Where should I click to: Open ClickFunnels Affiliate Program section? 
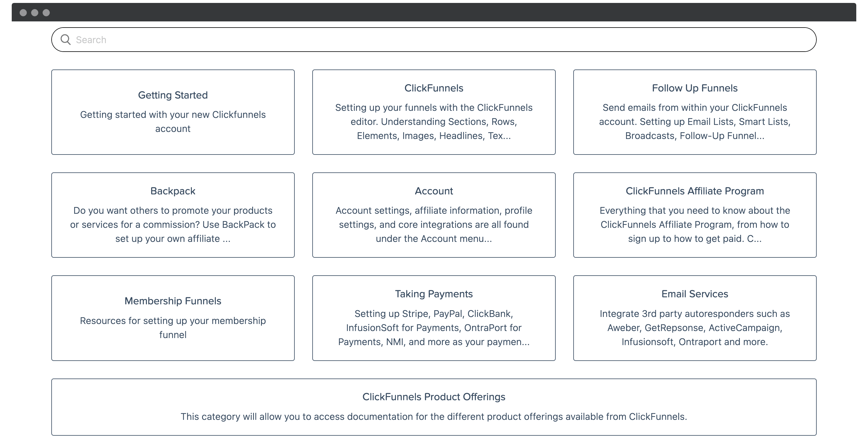(x=694, y=215)
